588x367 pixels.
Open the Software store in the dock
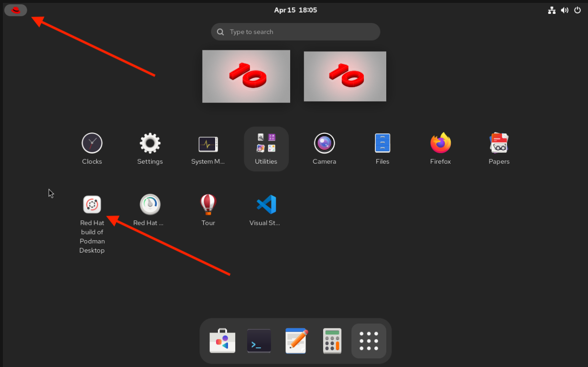222,341
